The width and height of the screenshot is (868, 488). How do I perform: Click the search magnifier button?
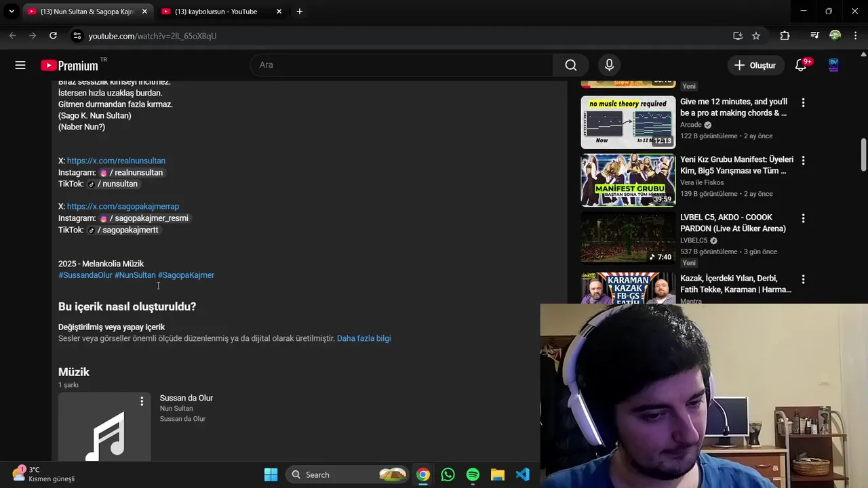[571, 65]
